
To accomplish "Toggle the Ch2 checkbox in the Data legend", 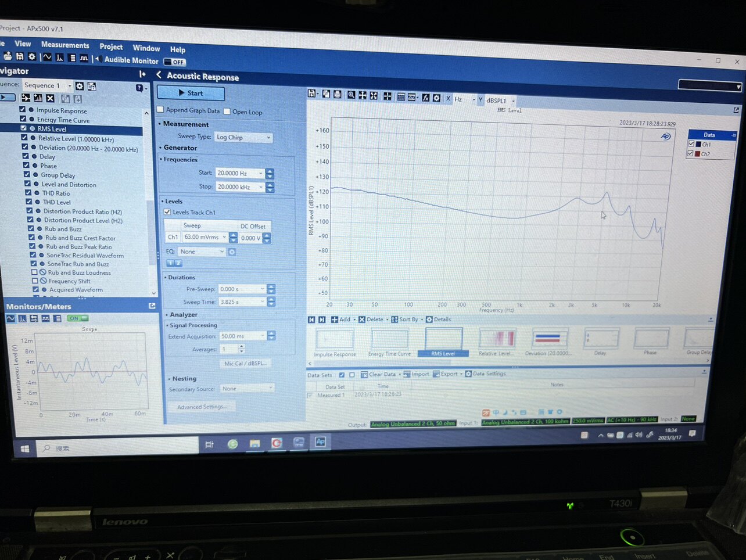I will pos(691,153).
